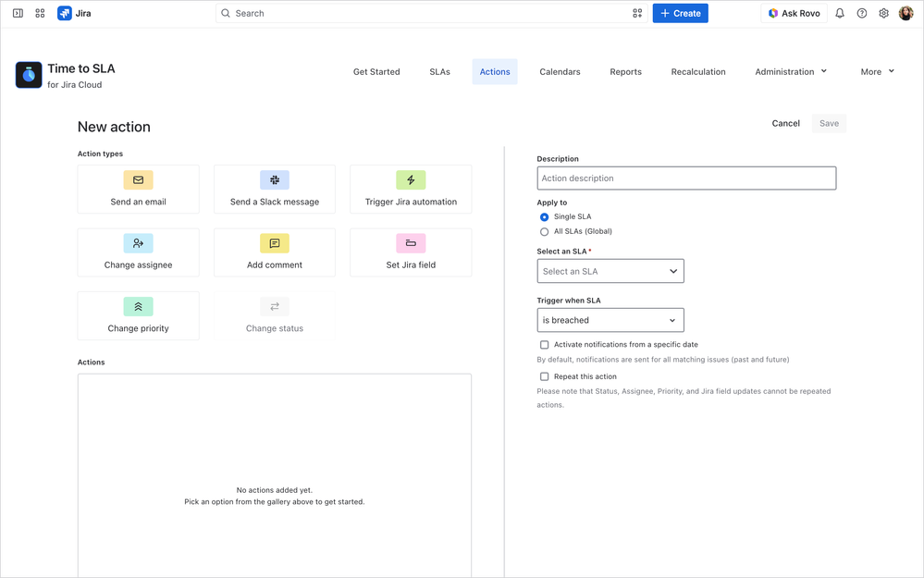924x578 pixels.
Task: Open the Select an SLA dropdown
Action: 610,271
